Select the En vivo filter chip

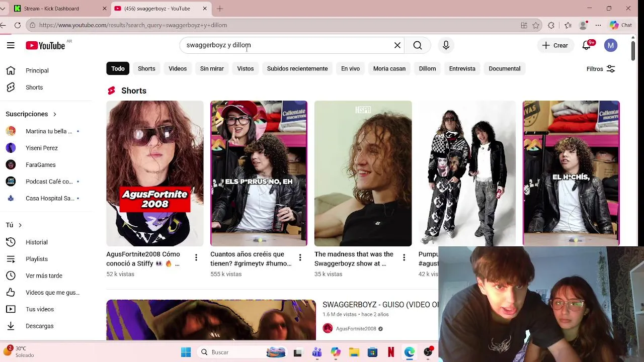pyautogui.click(x=350, y=68)
